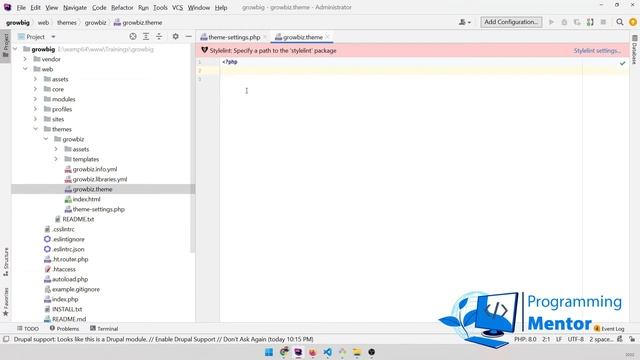
Task: Select INSTALL.txt file
Action: click(x=63, y=309)
